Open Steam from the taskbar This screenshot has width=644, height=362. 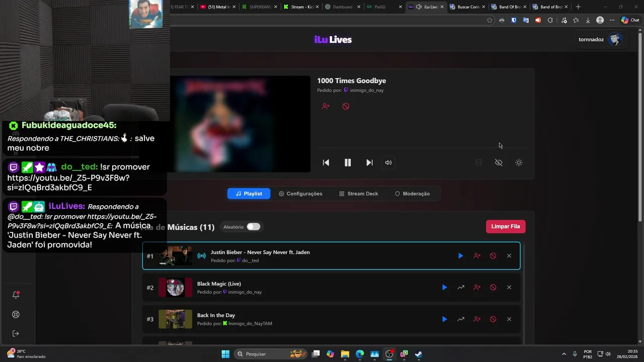[419, 354]
